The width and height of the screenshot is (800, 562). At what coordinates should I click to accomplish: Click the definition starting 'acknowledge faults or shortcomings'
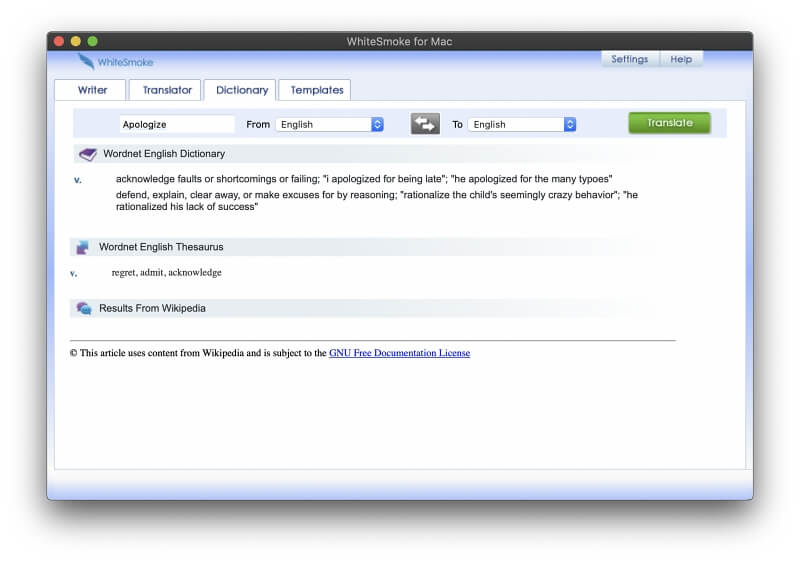click(364, 179)
